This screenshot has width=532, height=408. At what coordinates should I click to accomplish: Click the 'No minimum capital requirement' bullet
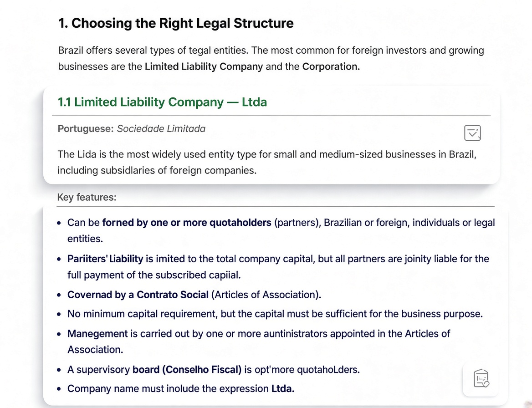[275, 314]
